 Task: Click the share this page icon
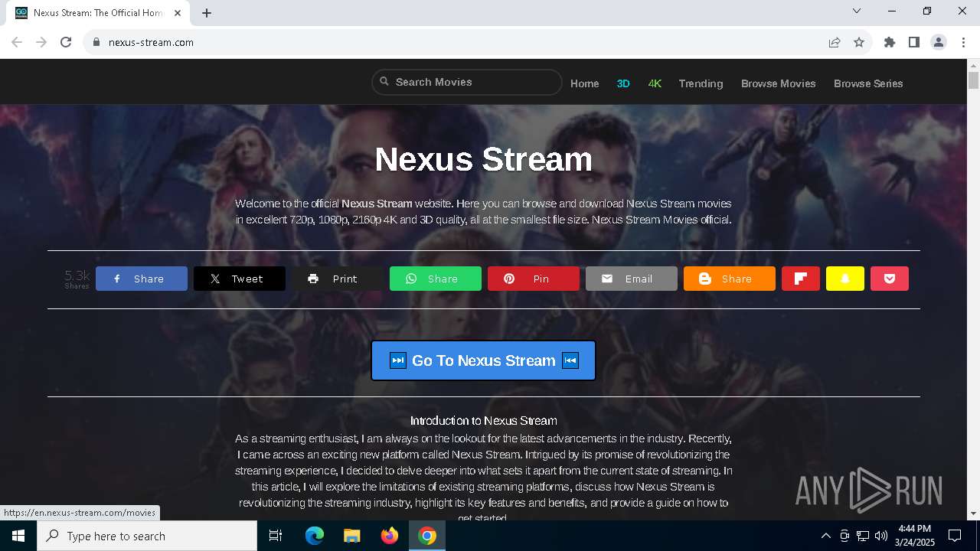(835, 42)
